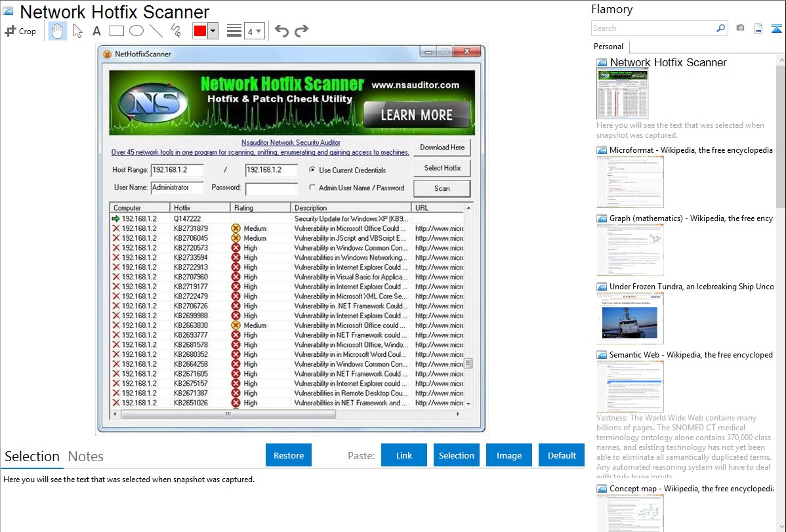Switch to the Notes tab

coord(86,457)
